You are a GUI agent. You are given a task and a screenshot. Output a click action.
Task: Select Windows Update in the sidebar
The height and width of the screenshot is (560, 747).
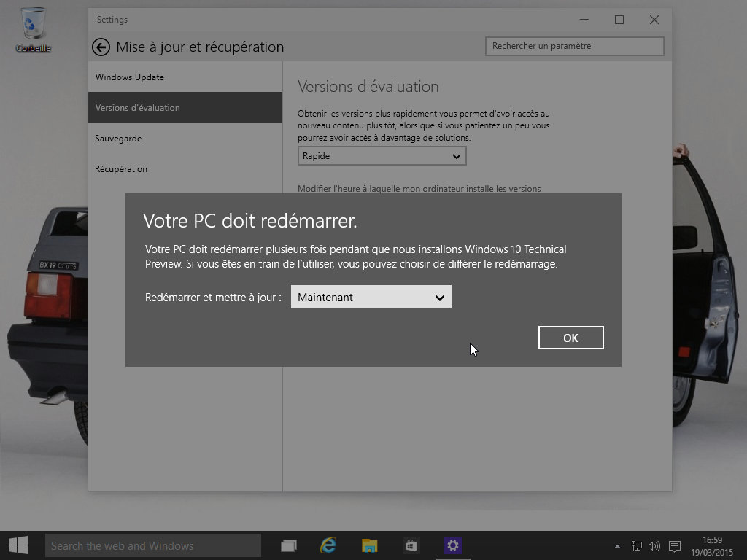(x=130, y=77)
